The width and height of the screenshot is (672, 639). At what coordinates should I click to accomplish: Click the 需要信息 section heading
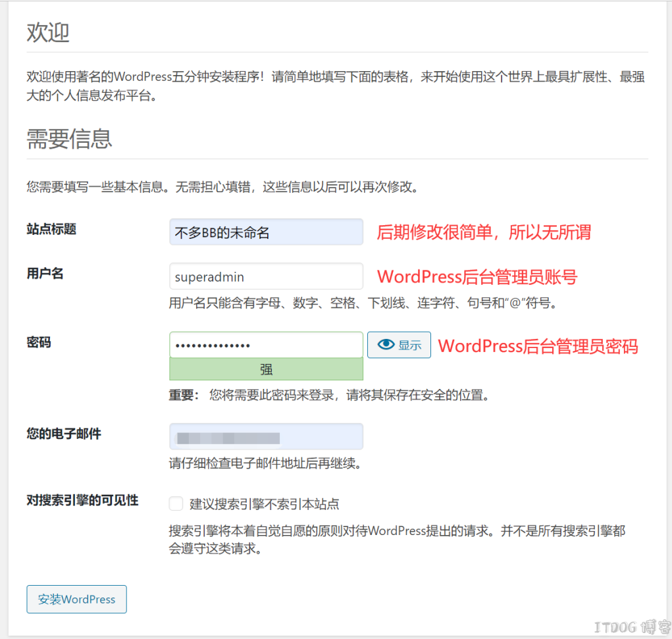click(69, 139)
